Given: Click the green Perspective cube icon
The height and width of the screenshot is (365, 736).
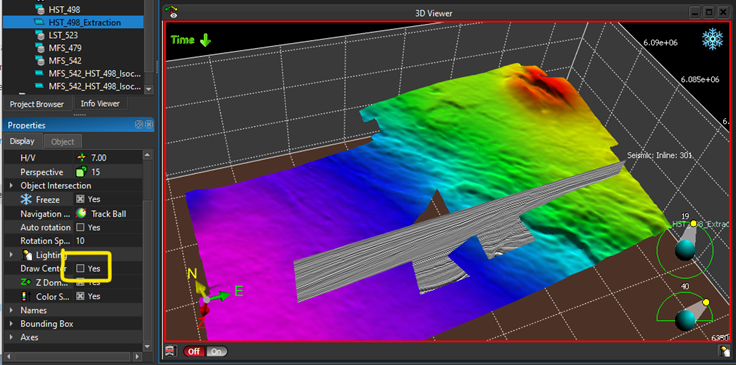Looking at the screenshot, I should 81,172.
